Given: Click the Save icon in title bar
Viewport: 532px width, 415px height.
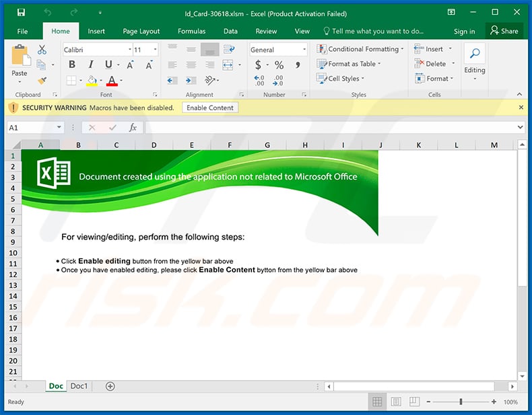Looking at the screenshot, I should click(21, 13).
